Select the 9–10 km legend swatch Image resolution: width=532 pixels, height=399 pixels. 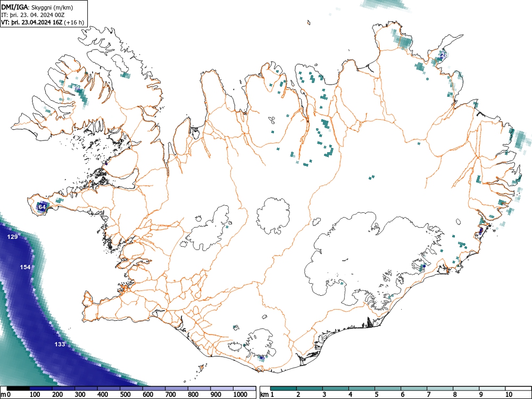pos(492,388)
